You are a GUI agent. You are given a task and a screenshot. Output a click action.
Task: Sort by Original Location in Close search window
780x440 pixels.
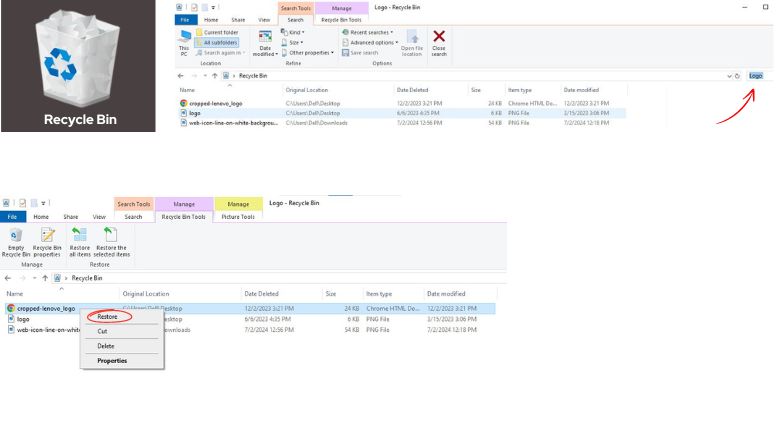pyautogui.click(x=306, y=90)
